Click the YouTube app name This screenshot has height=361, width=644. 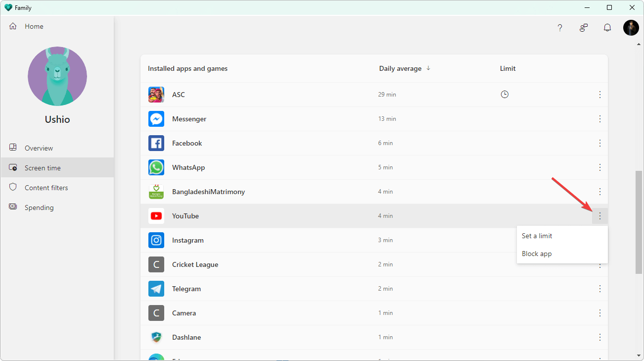[185, 216]
